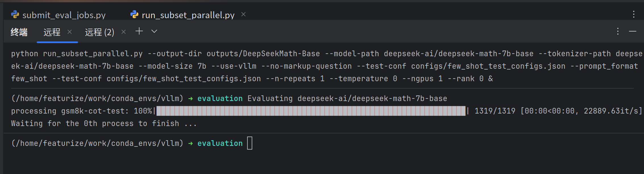Place cursor at the last terminal prompt

(x=250, y=143)
